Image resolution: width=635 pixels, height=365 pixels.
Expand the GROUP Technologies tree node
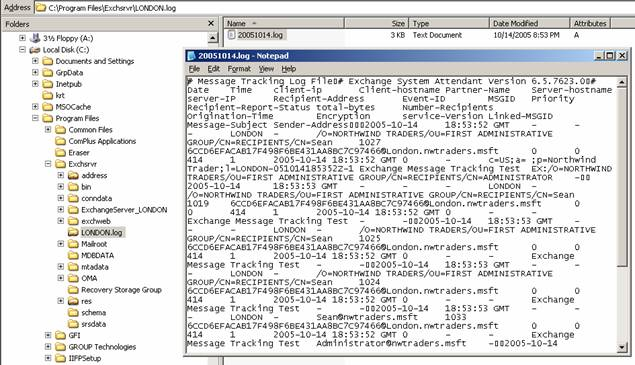tap(48, 347)
